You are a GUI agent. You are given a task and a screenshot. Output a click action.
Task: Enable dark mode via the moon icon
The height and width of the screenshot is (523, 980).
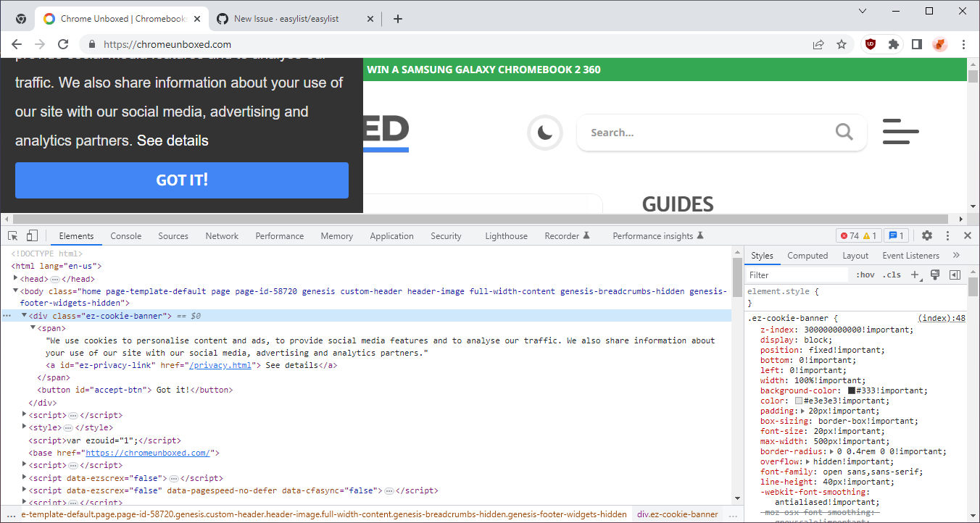[544, 132]
